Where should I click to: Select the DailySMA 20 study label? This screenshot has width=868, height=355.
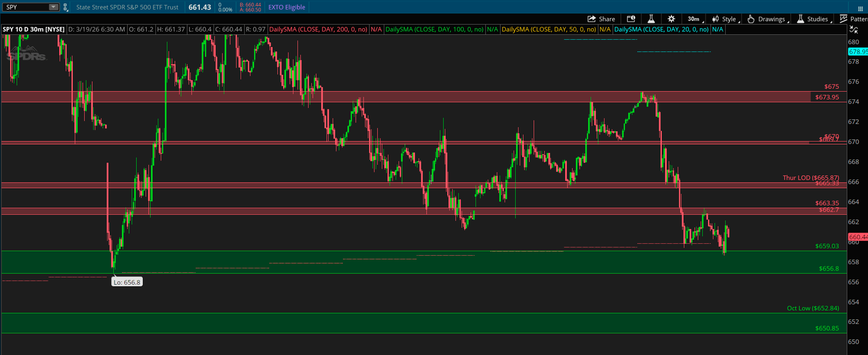661,29
